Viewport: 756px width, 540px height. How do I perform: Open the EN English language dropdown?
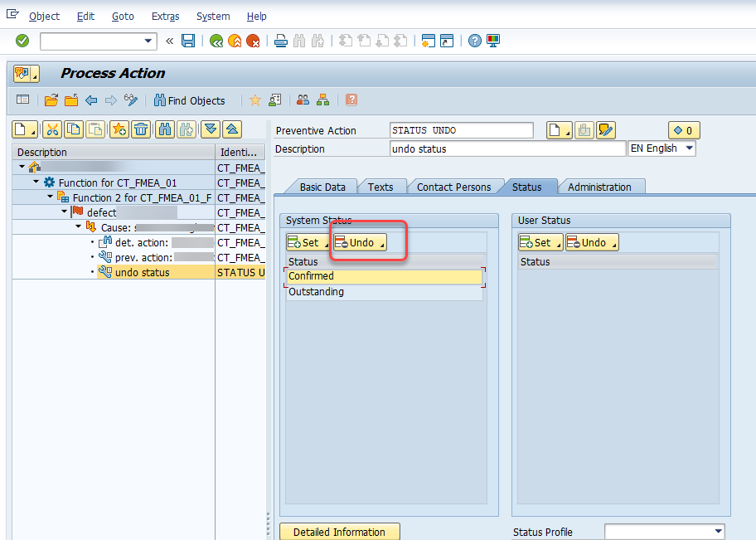tap(690, 148)
